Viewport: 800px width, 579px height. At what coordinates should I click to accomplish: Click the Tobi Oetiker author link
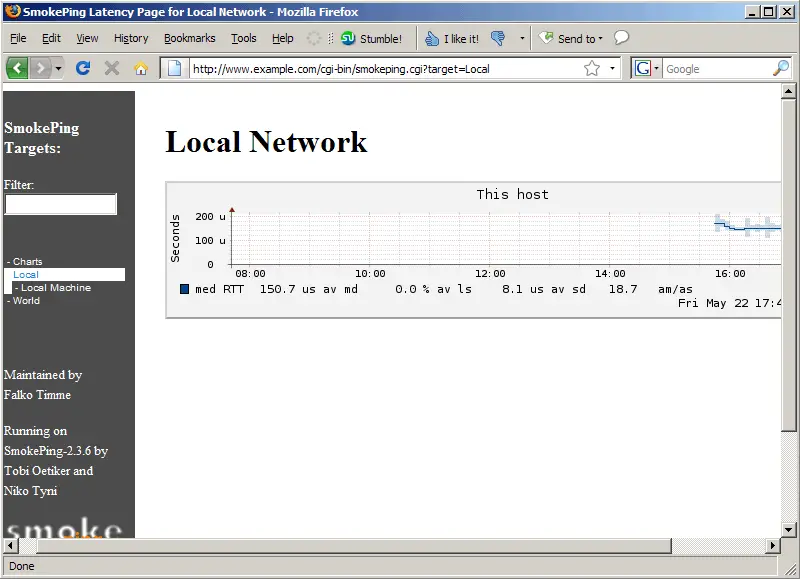click(x=37, y=471)
